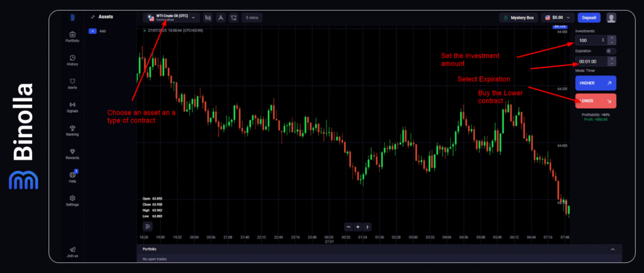Viewport: 644px width, 273px height.
Task: Open the History sidebar icon
Action: click(x=72, y=59)
